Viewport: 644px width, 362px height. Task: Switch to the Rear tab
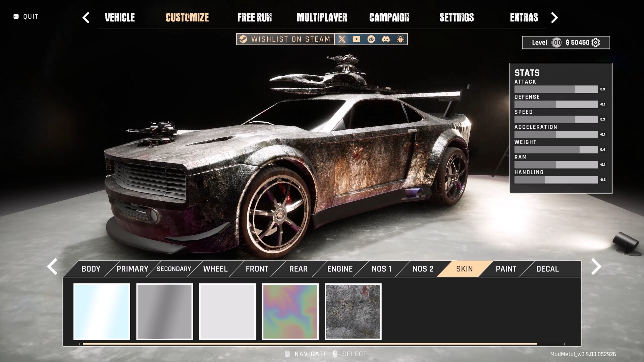point(299,269)
